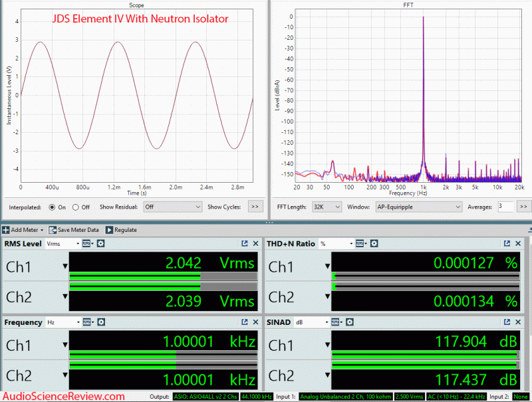Viewport: 532px width, 402px height.
Task: Open Show Residual dropdown
Action: pos(173,207)
